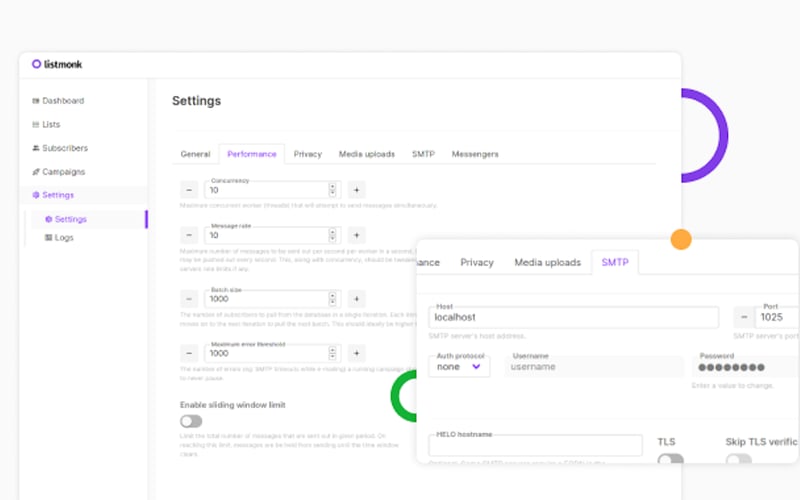Click the Message rate spinner arrows
This screenshot has height=500, width=800.
pyautogui.click(x=332, y=235)
